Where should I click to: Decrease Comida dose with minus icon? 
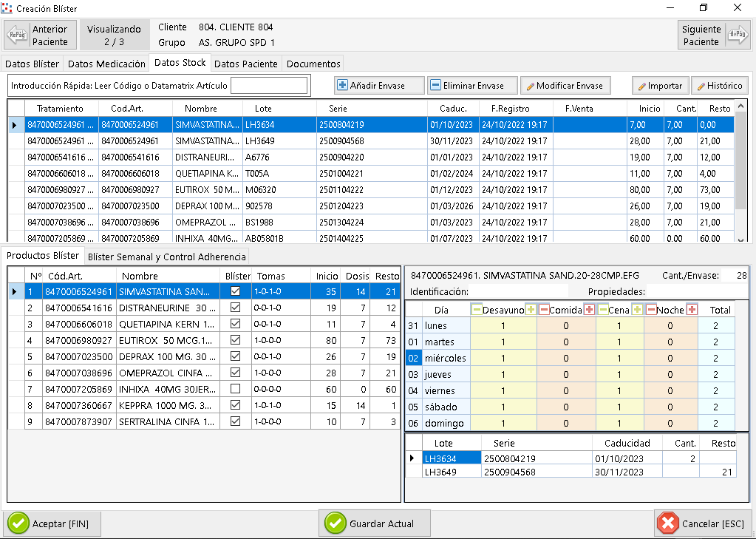click(x=544, y=310)
